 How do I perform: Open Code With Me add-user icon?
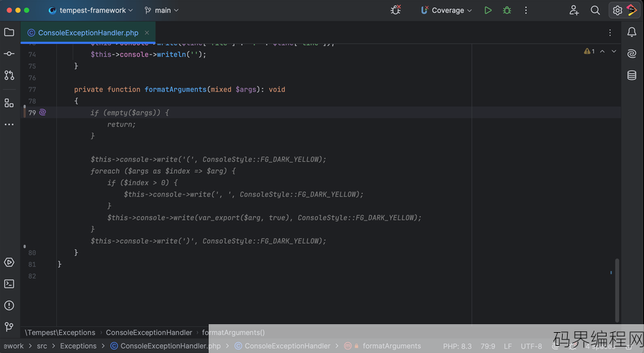click(x=574, y=10)
